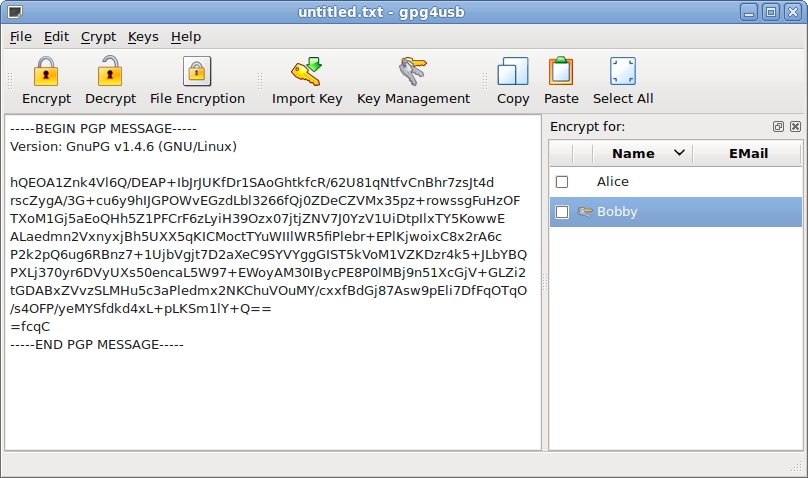Click the Decrypt open padlock icon

click(110, 72)
